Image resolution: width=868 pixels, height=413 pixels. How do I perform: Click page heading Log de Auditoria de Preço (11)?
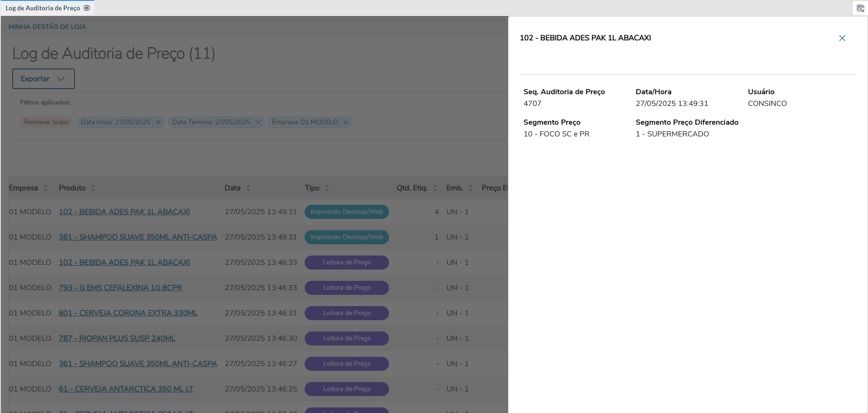(113, 53)
